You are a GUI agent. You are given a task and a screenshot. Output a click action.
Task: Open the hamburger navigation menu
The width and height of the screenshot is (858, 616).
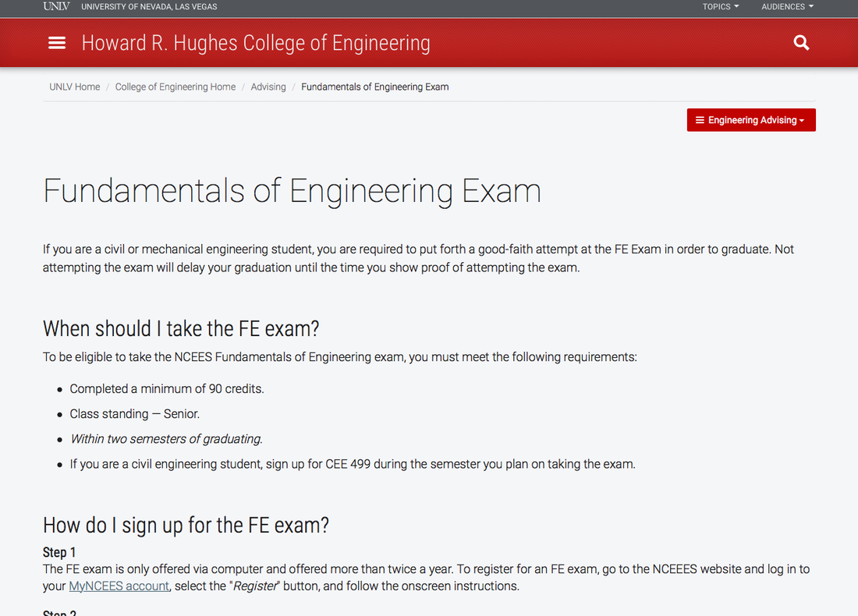coord(57,43)
